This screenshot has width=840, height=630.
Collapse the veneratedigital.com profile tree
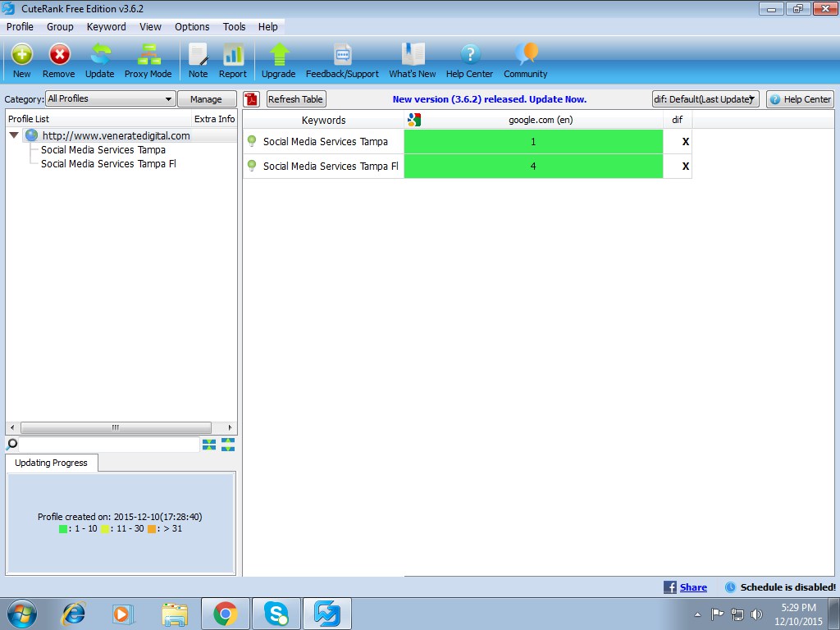pos(14,135)
